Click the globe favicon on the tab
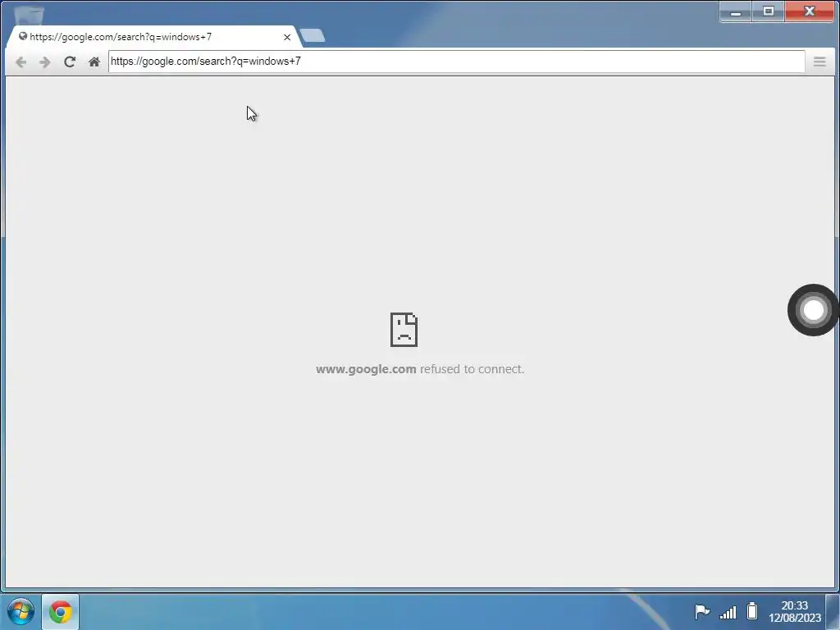This screenshot has height=630, width=840. tap(23, 36)
